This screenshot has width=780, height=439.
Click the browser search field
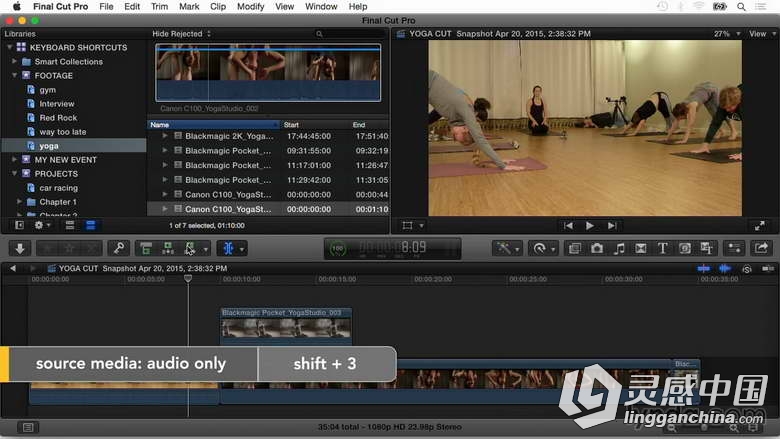pyautogui.click(x=350, y=34)
